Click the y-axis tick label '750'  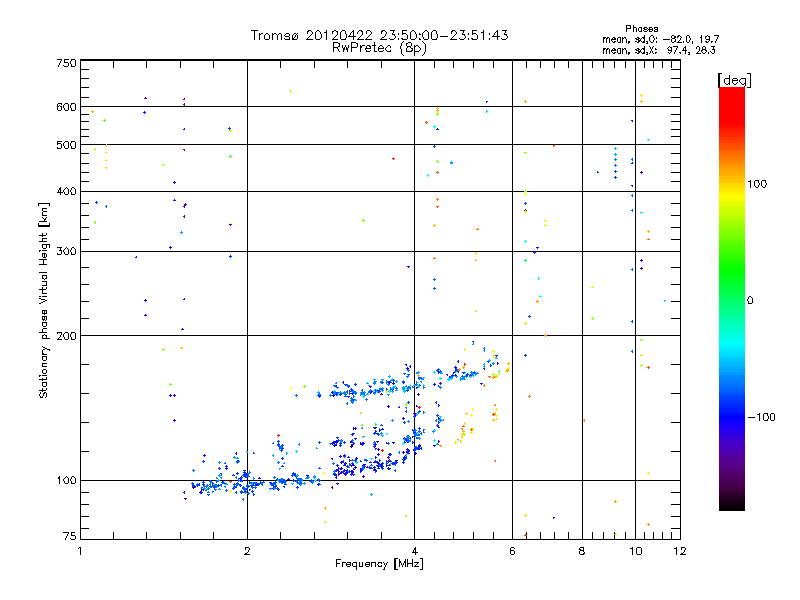(66, 63)
